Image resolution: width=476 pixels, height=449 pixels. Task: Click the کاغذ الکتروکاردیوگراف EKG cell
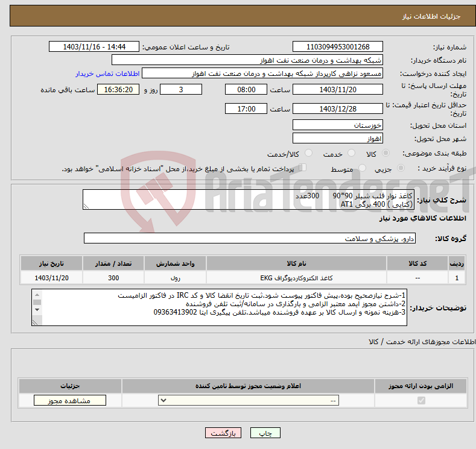click(x=296, y=278)
